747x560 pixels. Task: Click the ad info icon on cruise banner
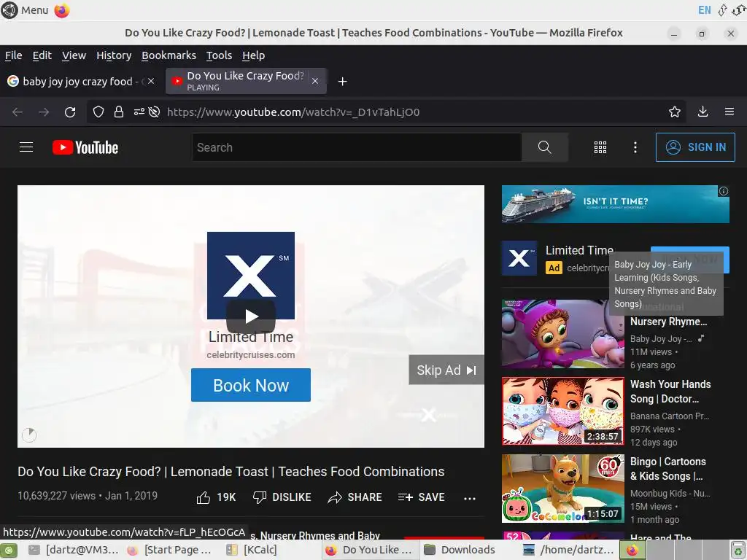pos(723,192)
